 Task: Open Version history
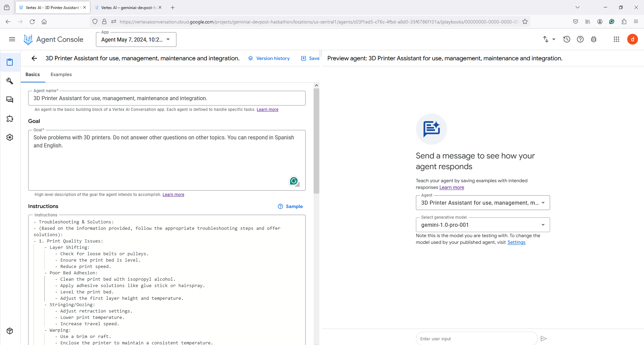269,58
